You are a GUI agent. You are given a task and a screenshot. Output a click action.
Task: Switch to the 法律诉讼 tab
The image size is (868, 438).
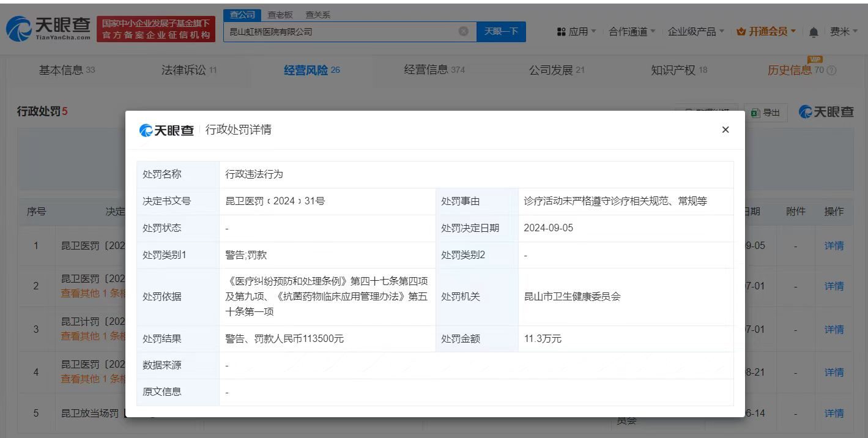tap(184, 70)
